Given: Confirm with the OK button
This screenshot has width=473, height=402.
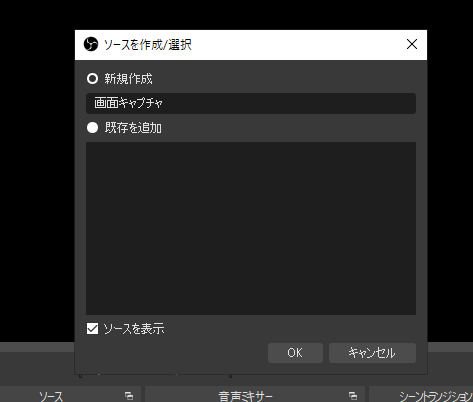Looking at the screenshot, I should (295, 353).
